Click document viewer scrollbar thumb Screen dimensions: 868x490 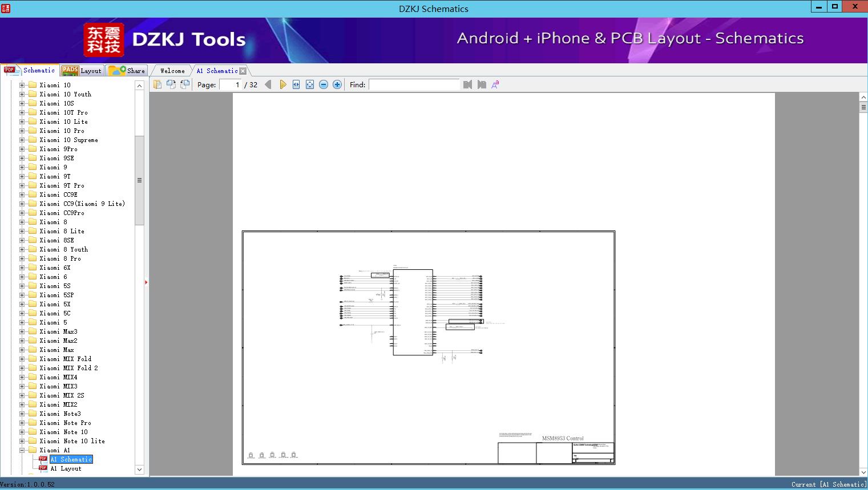(863, 108)
